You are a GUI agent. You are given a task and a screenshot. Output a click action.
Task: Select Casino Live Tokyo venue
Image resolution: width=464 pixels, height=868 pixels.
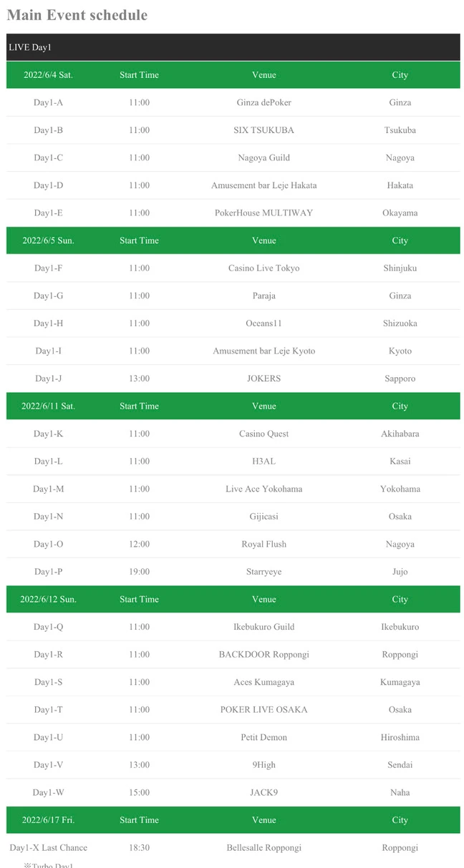click(264, 268)
